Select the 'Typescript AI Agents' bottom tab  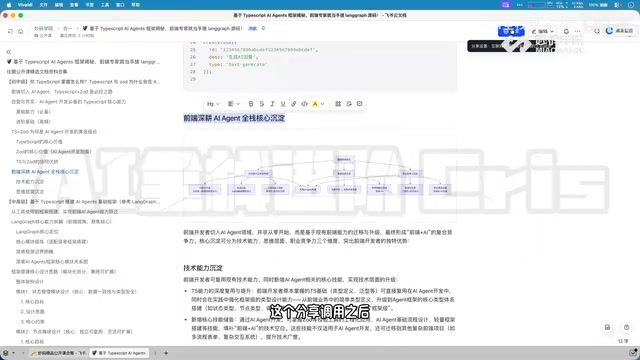[x=119, y=353]
